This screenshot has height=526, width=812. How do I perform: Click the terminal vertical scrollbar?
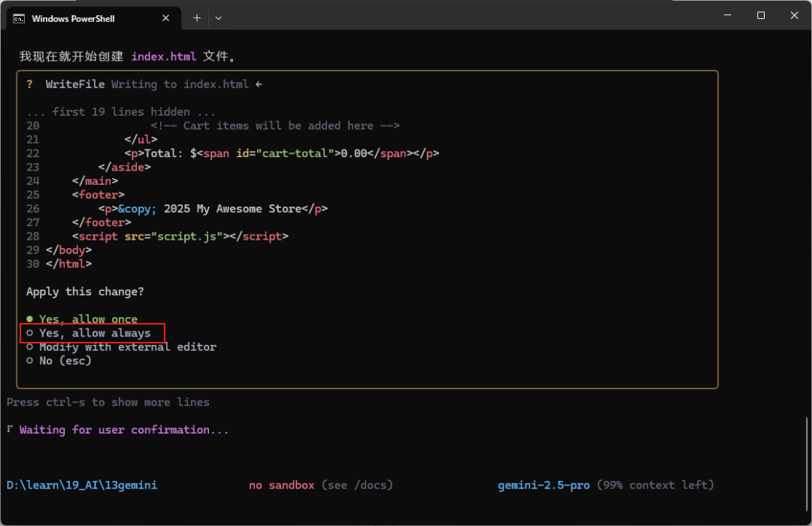pos(807,464)
